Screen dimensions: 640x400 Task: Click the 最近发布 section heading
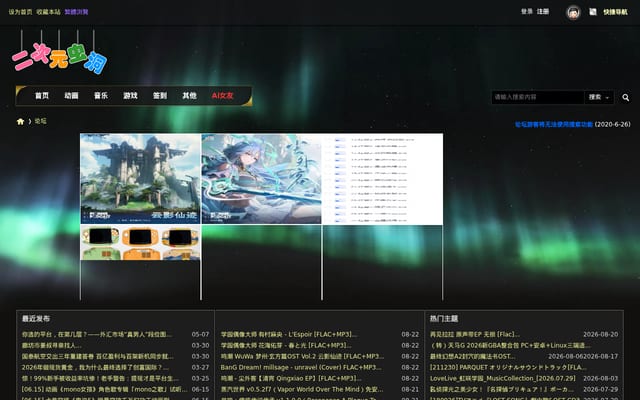tap(36, 318)
